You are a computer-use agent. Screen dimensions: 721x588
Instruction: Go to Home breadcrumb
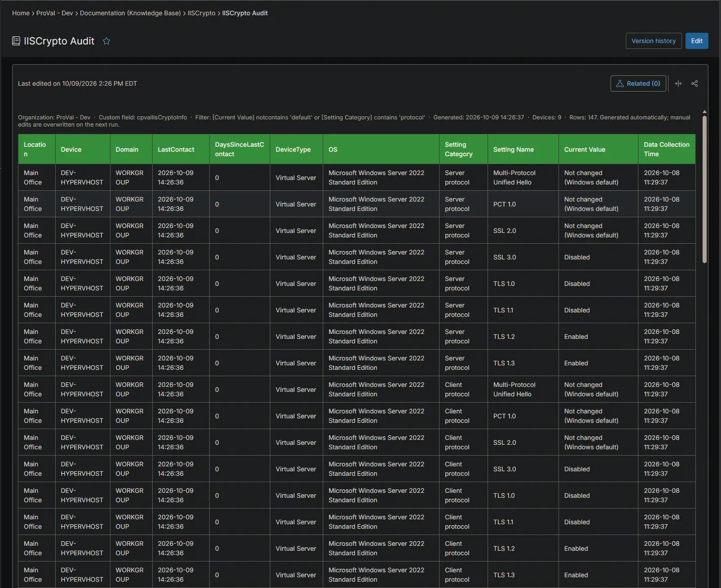tap(21, 13)
